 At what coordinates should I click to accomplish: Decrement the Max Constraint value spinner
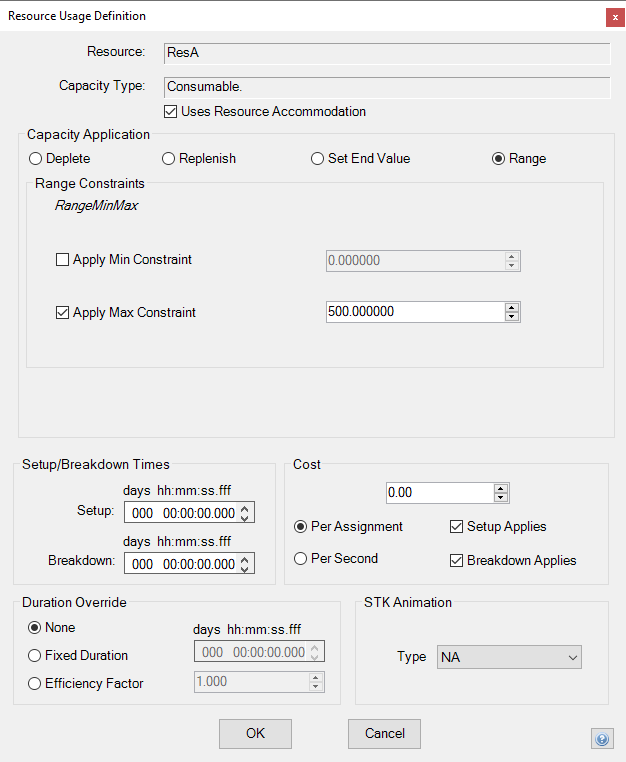(x=512, y=317)
